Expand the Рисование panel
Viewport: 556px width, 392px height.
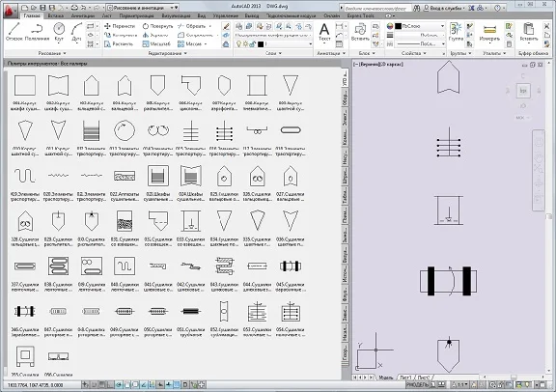coord(52,53)
